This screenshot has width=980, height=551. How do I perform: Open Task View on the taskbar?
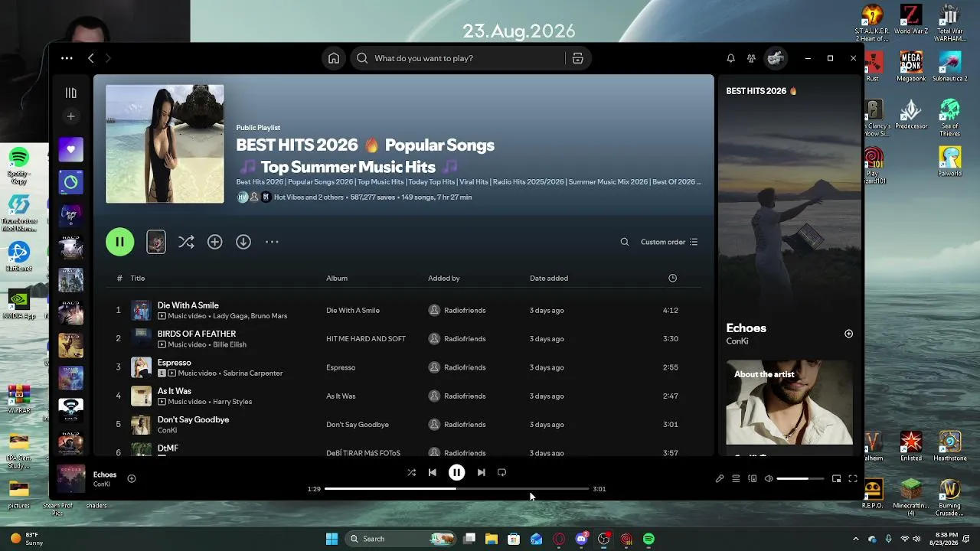click(469, 539)
